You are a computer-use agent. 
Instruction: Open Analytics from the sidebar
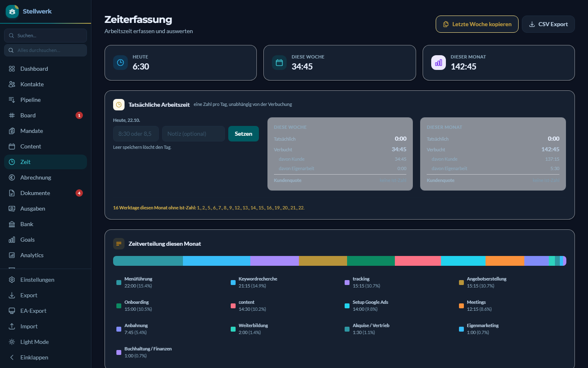45,255
